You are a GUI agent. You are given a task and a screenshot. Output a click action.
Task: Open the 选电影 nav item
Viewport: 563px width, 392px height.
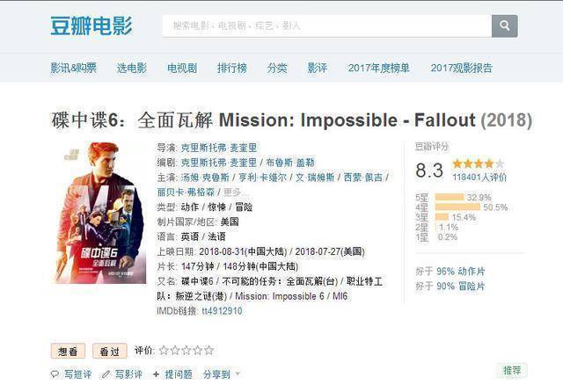point(131,68)
